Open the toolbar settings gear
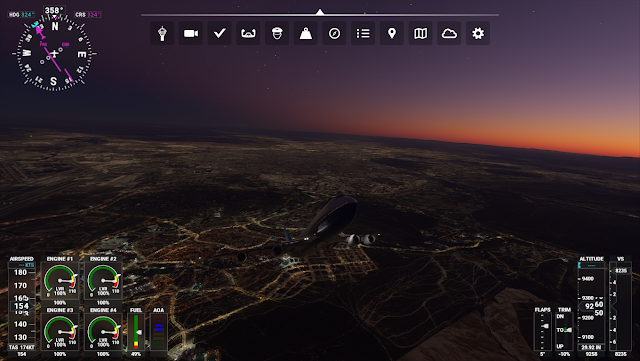 coord(478,33)
